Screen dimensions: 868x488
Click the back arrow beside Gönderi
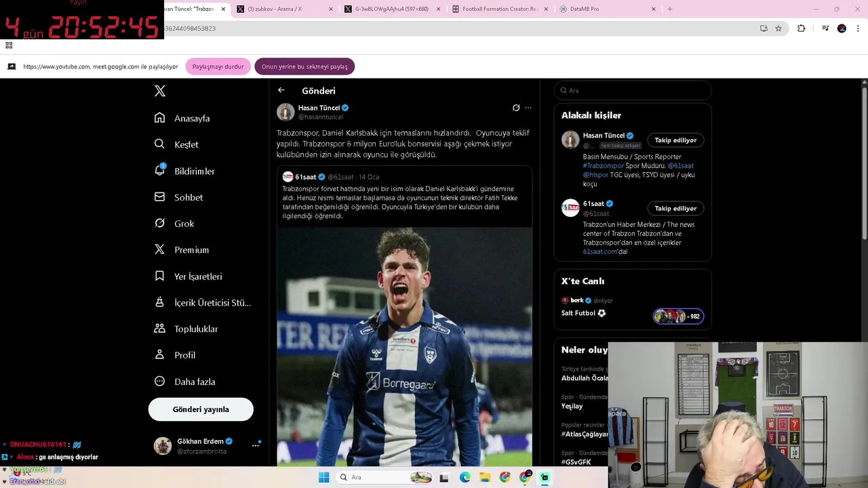click(281, 90)
